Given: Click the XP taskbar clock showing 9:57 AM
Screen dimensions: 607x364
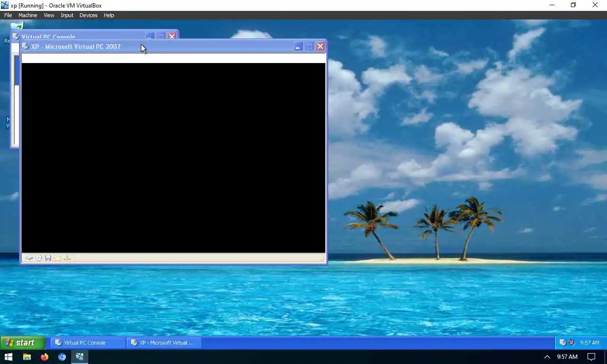Looking at the screenshot, I should click(x=589, y=343).
